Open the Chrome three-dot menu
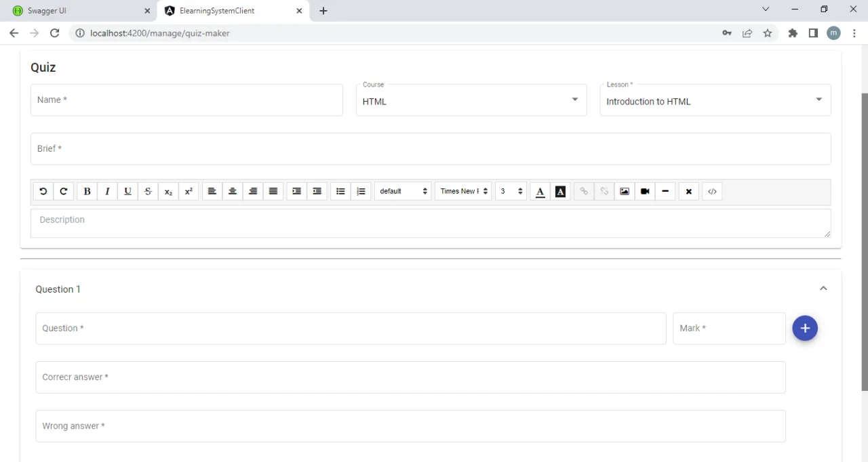This screenshot has height=462, width=868. tap(855, 33)
